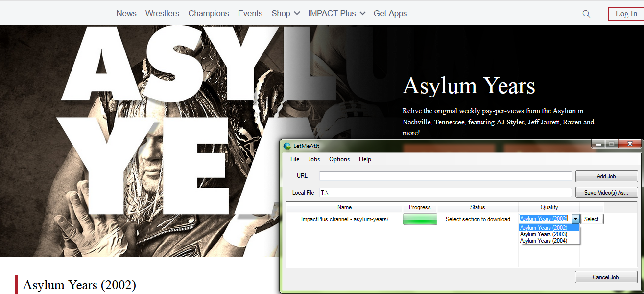Maximize the LetMeAtIt window

[x=611, y=144]
